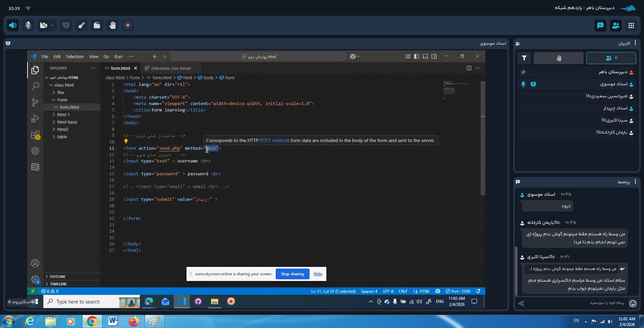Image resolution: width=644 pixels, height=328 pixels.
Task: Open Run and Debug view
Action: tap(35, 119)
